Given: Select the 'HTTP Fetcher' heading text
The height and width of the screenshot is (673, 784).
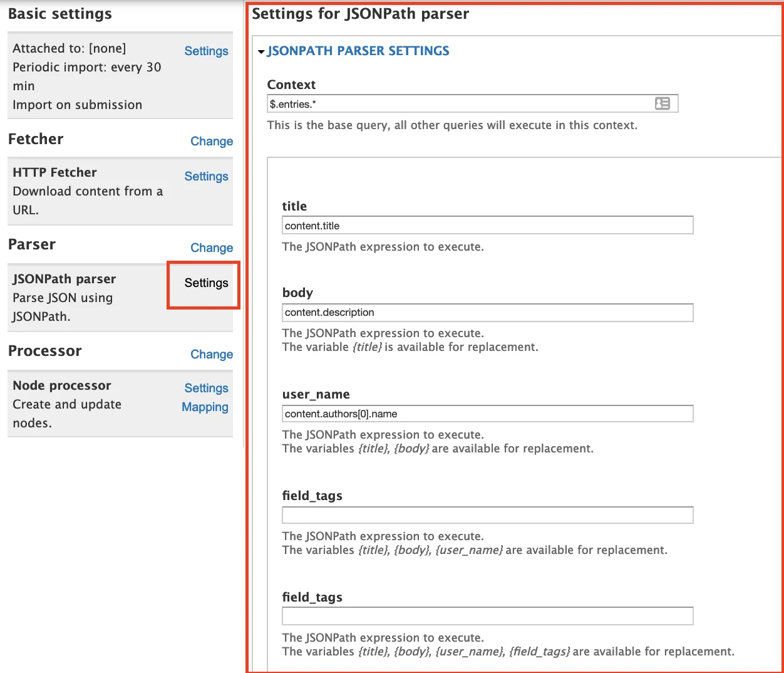Looking at the screenshot, I should click(x=54, y=172).
